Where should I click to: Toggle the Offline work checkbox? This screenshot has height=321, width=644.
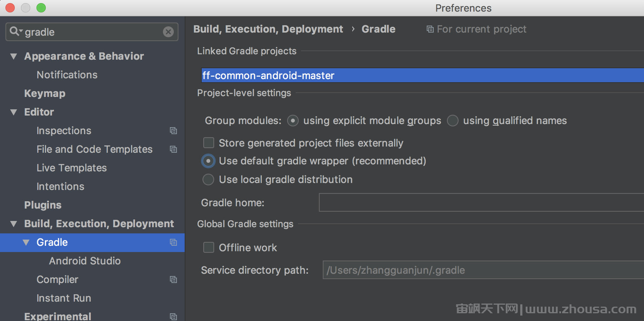point(209,248)
